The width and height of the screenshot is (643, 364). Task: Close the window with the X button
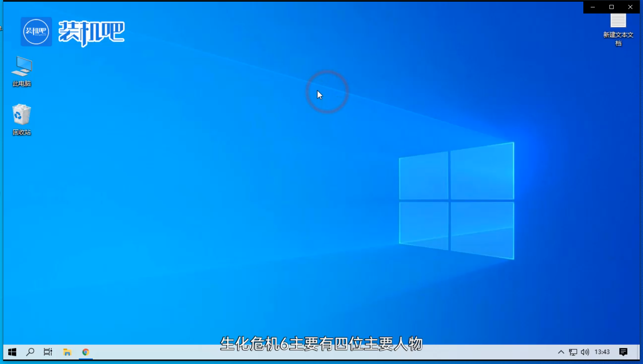[x=630, y=7]
